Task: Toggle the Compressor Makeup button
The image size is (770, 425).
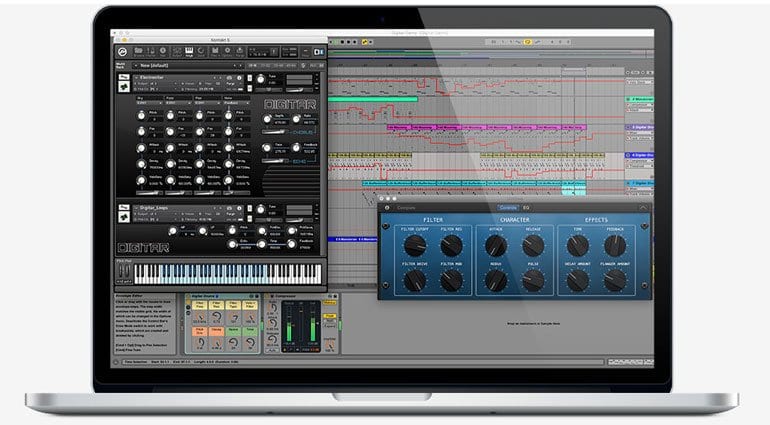Action: point(330,303)
